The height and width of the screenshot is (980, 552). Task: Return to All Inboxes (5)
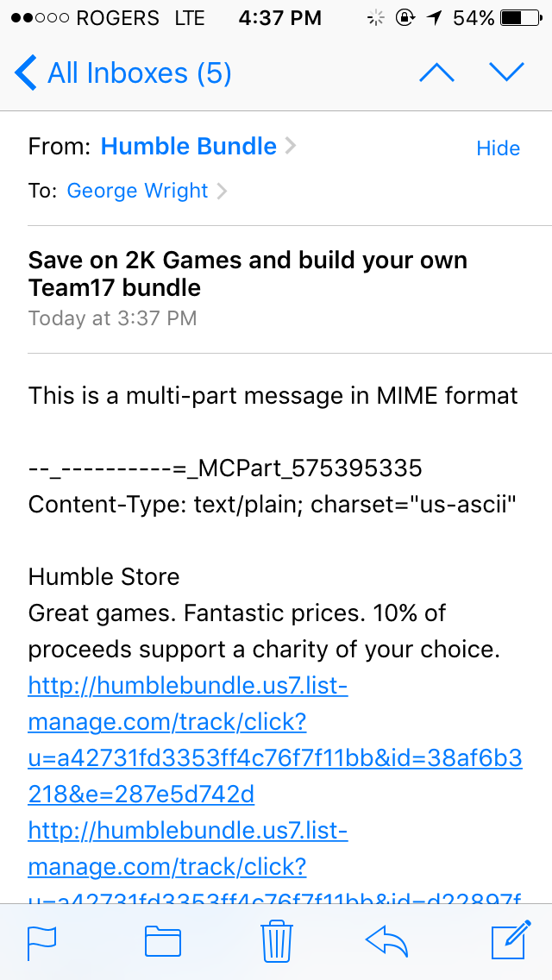(139, 72)
